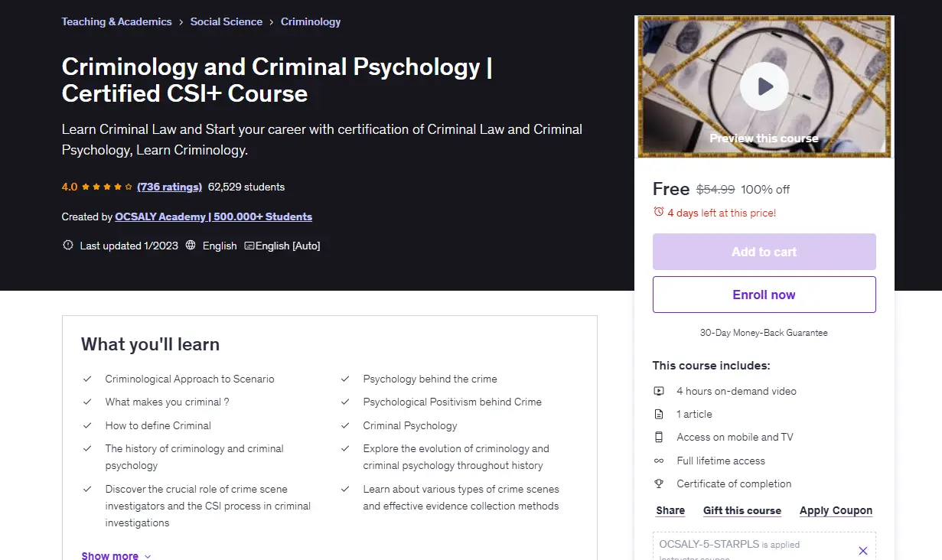Click breadcrumb chevron after Social Science
The width and height of the screenshot is (942, 560).
(272, 22)
